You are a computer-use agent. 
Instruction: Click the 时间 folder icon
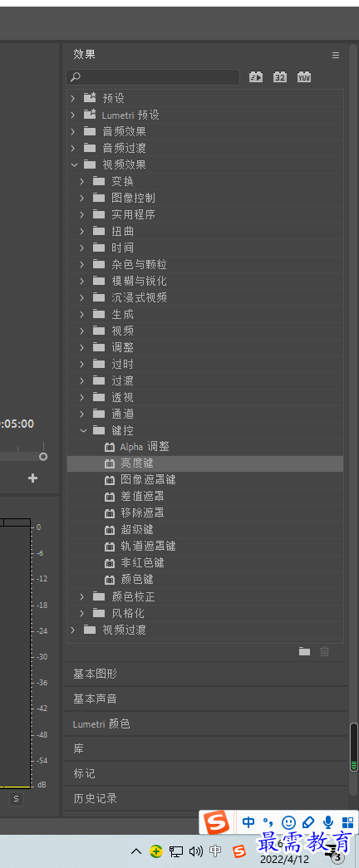coord(99,248)
